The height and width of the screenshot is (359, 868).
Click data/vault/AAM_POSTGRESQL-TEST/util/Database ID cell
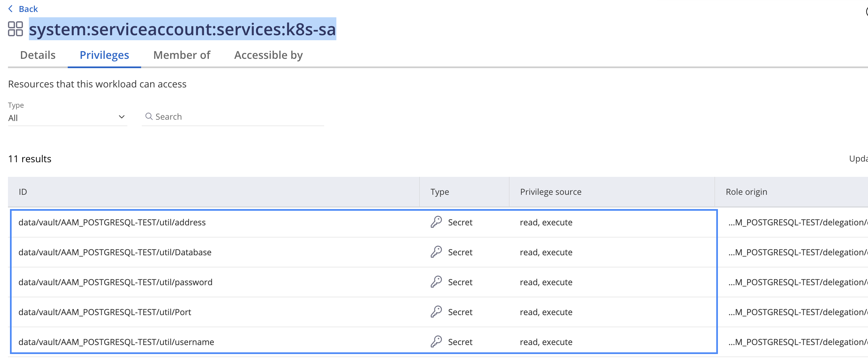pyautogui.click(x=115, y=252)
